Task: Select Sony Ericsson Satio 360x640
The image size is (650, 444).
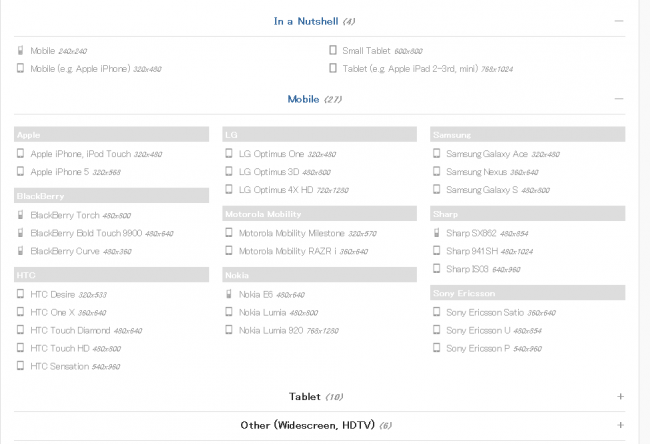Action: point(501,313)
